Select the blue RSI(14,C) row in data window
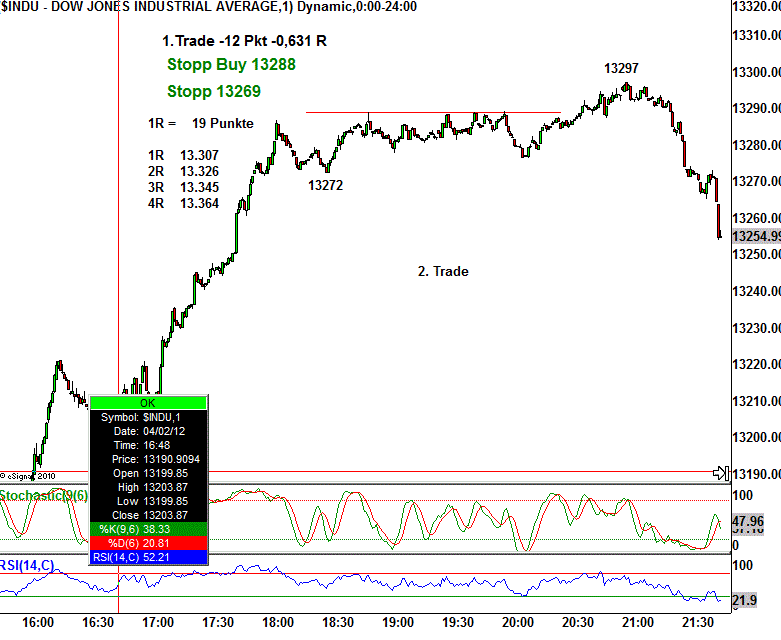This screenshot has height=640, width=781. point(148,556)
